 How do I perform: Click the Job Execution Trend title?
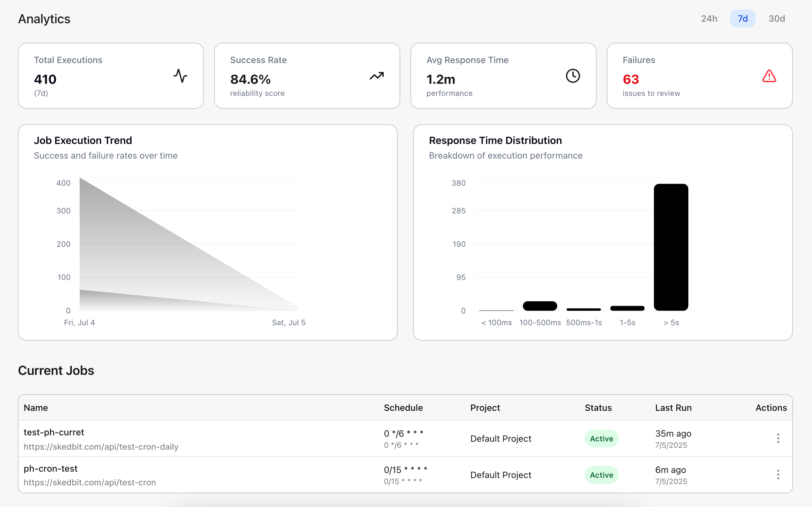coord(83,140)
